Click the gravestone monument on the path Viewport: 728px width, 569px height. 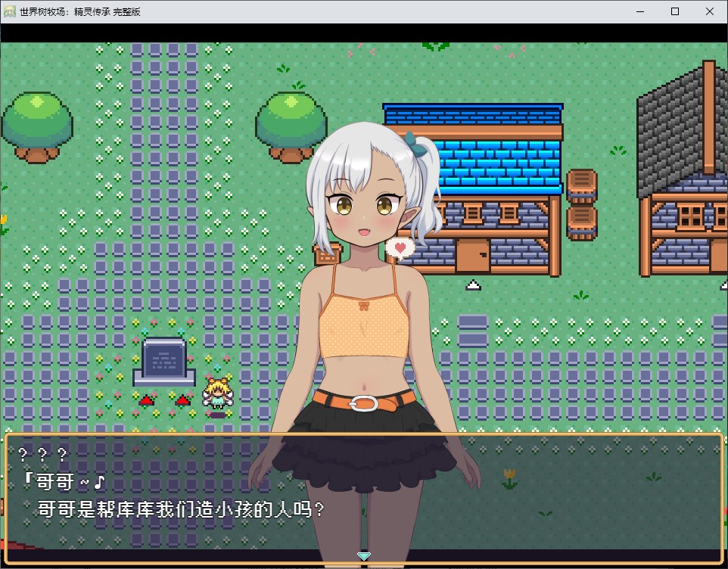pyautogui.click(x=164, y=362)
